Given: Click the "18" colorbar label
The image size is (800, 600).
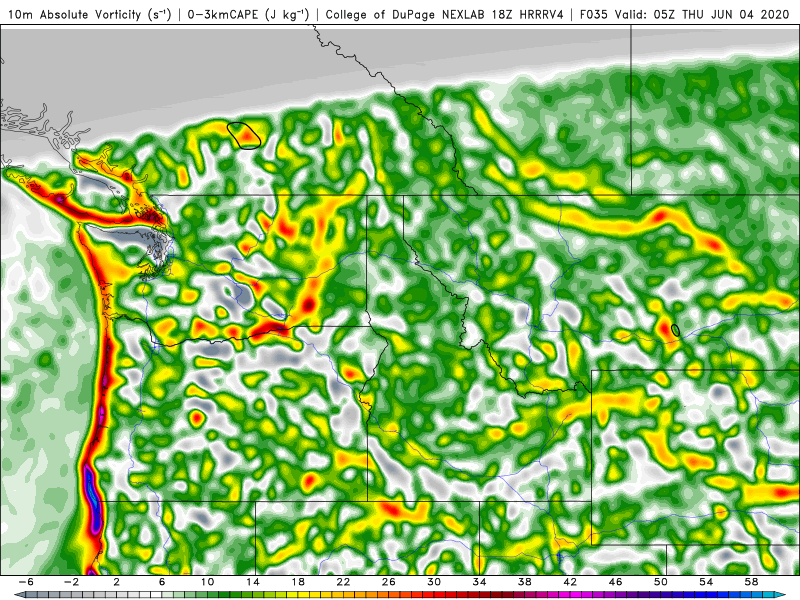Looking at the screenshot, I should point(298,582).
